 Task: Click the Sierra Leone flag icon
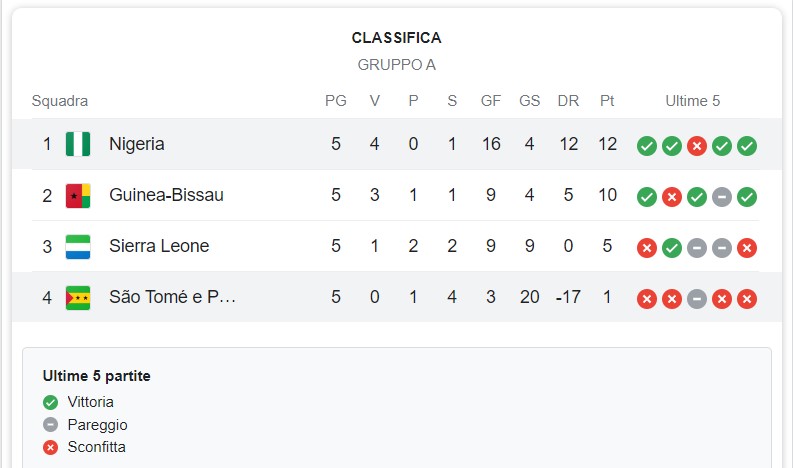click(78, 247)
